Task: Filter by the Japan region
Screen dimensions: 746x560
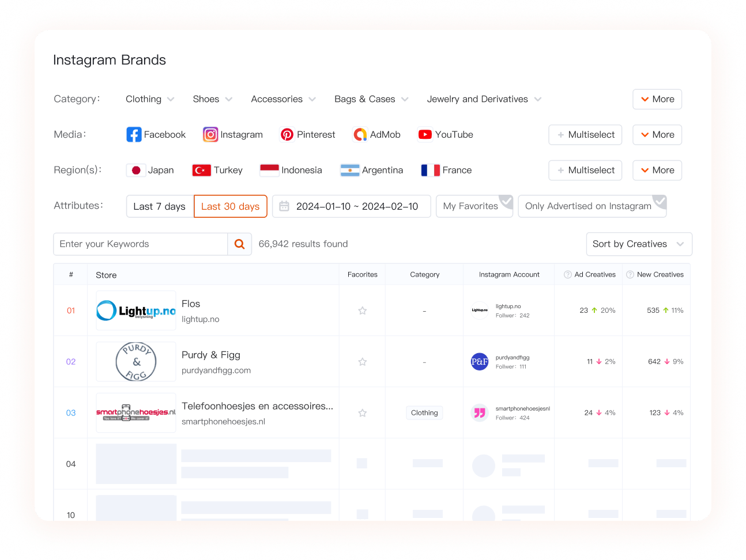Action: pyautogui.click(x=150, y=171)
